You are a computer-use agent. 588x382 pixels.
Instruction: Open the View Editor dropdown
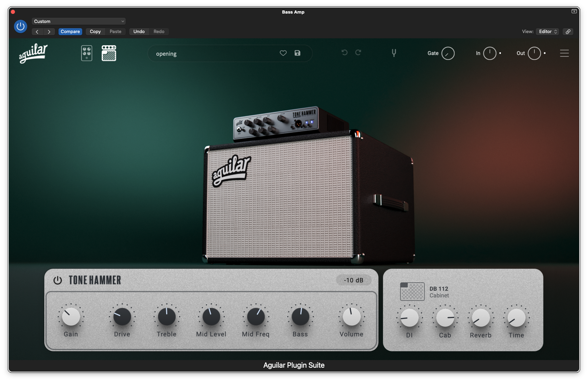point(548,32)
